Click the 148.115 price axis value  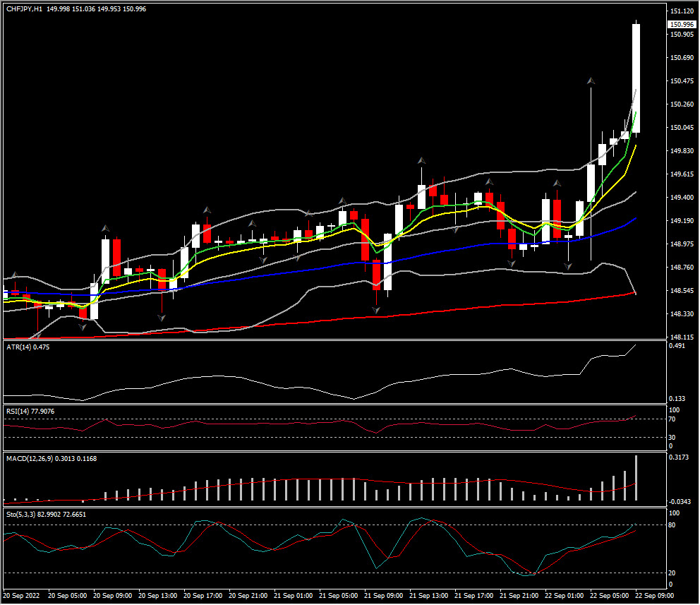tap(680, 337)
